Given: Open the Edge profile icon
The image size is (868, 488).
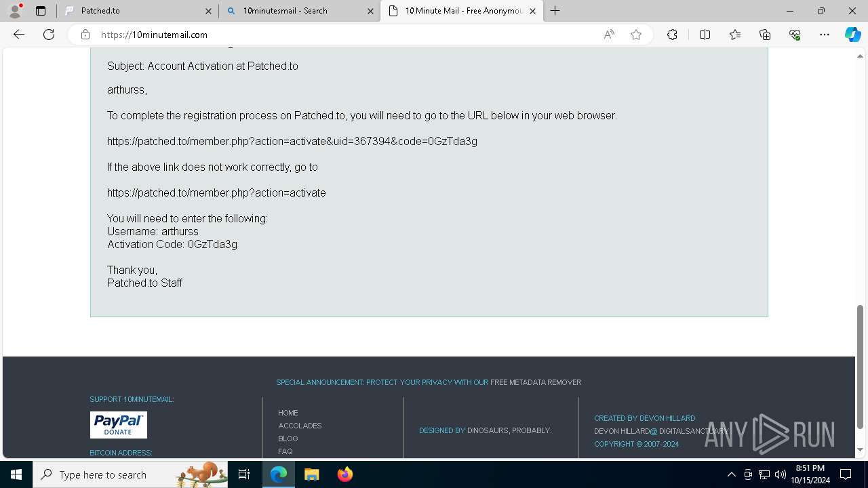Looking at the screenshot, I should (x=14, y=11).
